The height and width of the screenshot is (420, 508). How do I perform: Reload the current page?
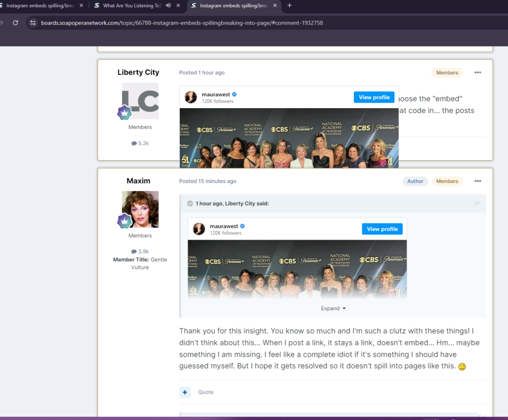point(15,23)
